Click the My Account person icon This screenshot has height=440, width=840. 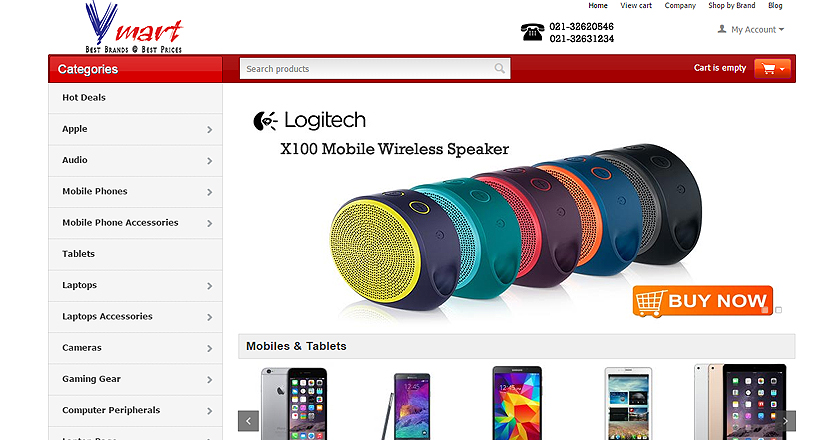pyautogui.click(x=722, y=29)
